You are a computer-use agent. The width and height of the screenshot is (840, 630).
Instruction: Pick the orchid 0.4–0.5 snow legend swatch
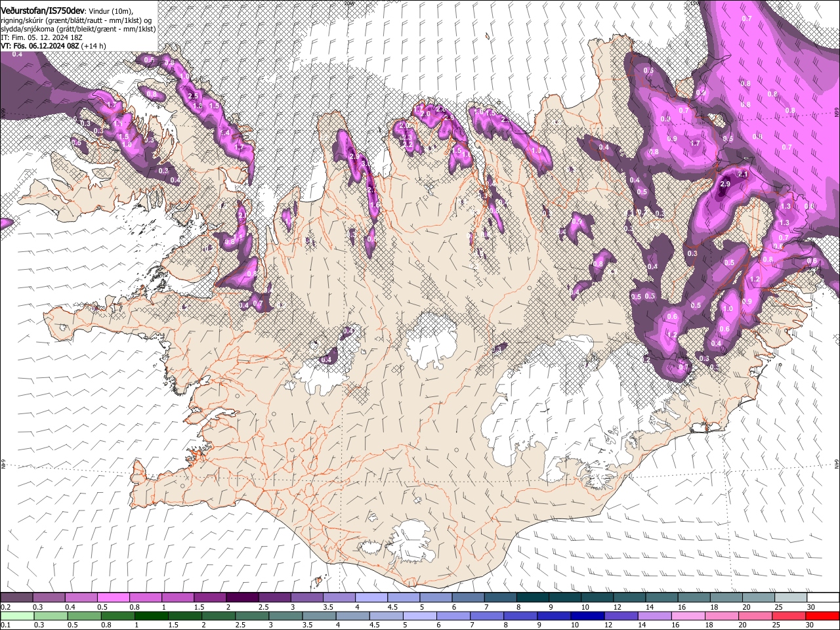click(81, 597)
